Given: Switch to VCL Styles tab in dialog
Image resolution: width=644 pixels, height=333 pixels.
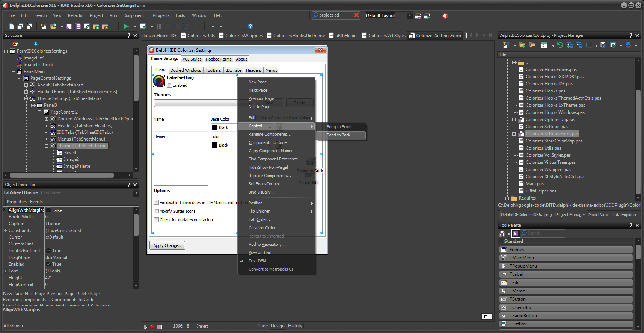Looking at the screenshot, I should (192, 59).
